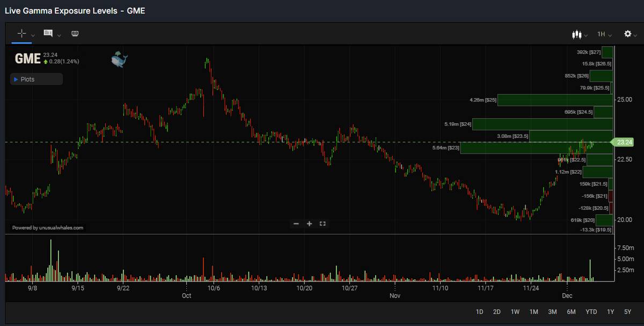This screenshot has width=644, height=326.
Task: Toggle fullscreen chart view icon
Action: pyautogui.click(x=323, y=224)
